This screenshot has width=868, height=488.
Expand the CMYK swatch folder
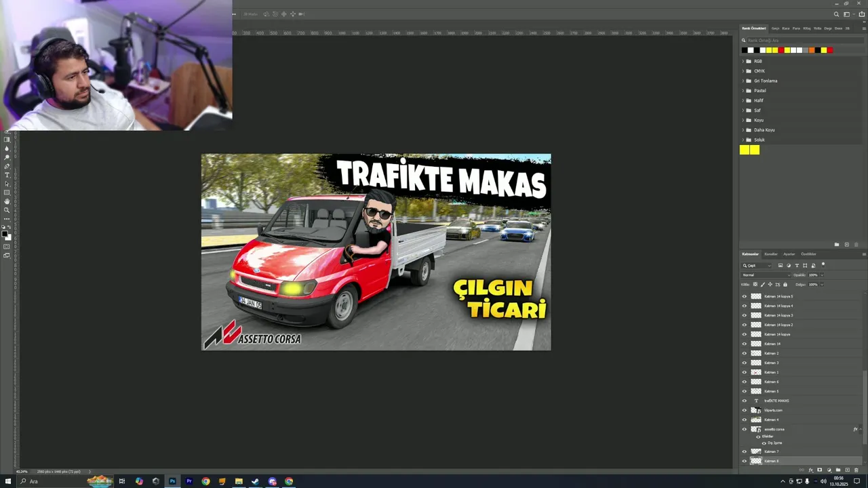pyautogui.click(x=743, y=71)
